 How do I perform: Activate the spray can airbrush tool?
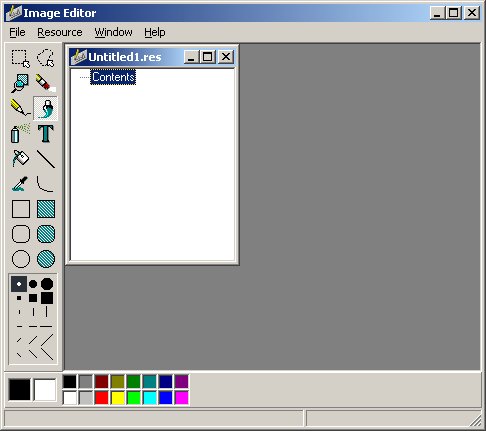21,134
